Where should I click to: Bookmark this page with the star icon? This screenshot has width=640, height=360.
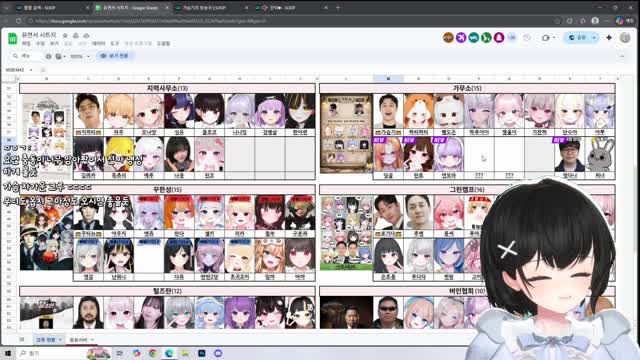pyautogui.click(x=558, y=21)
